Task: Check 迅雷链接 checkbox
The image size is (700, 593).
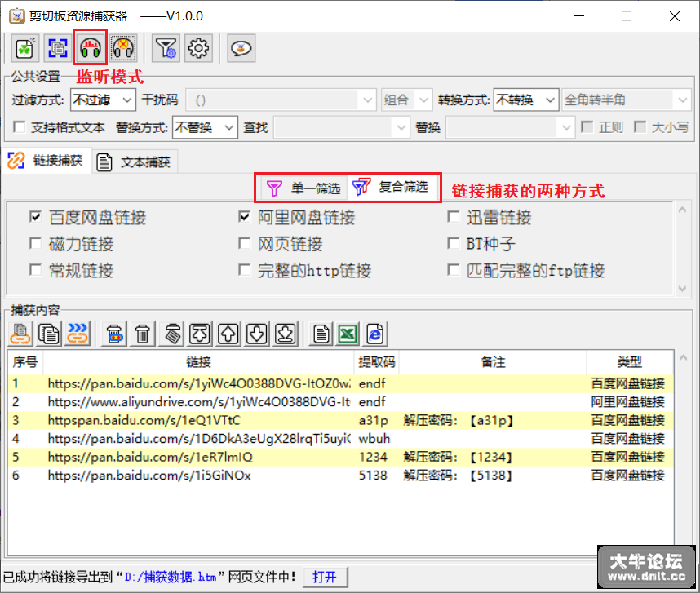Action: pyautogui.click(x=454, y=217)
